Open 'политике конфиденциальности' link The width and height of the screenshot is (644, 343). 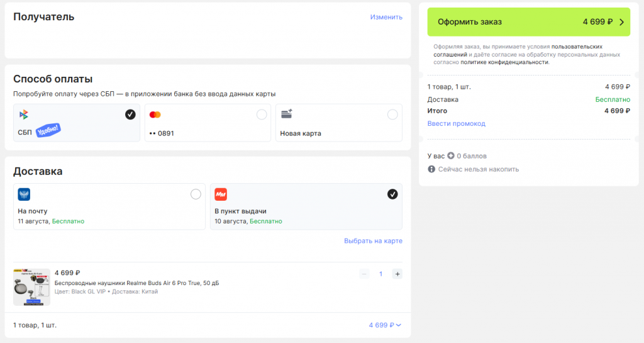504,62
